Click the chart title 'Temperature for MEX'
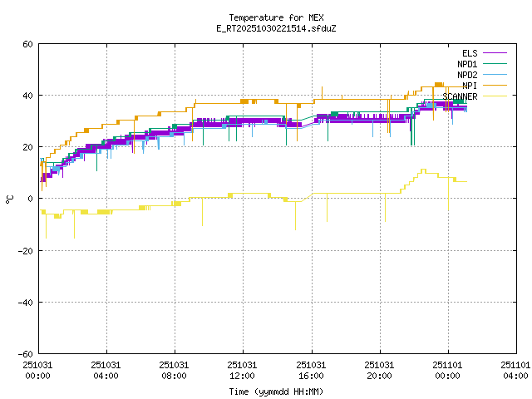 276,17
